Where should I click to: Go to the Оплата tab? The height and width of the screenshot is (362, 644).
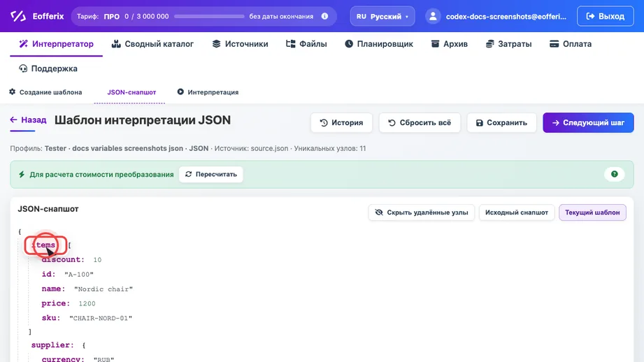click(x=571, y=44)
